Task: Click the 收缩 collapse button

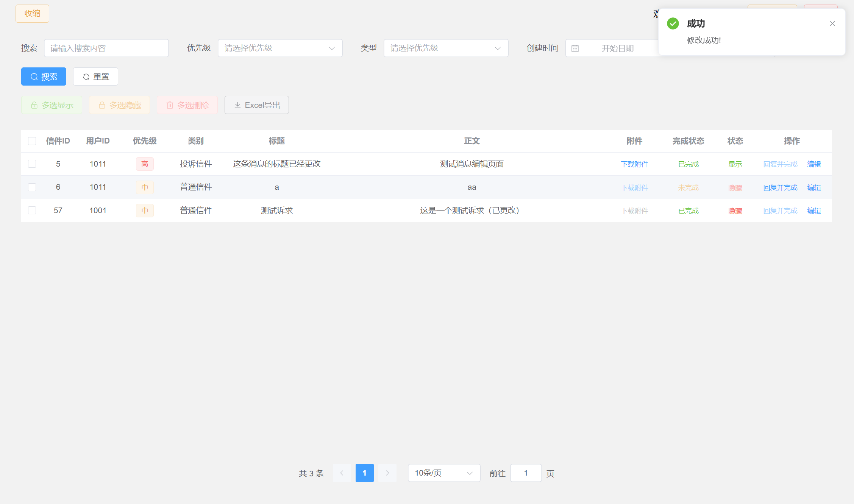Action: point(32,14)
